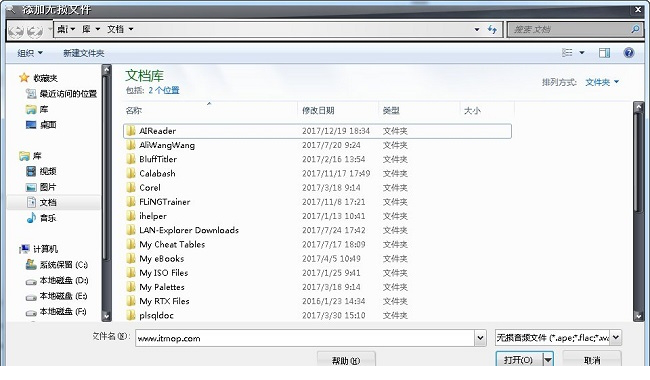Select the 文档 library in sidebar
The width and height of the screenshot is (650, 380).
41,202
